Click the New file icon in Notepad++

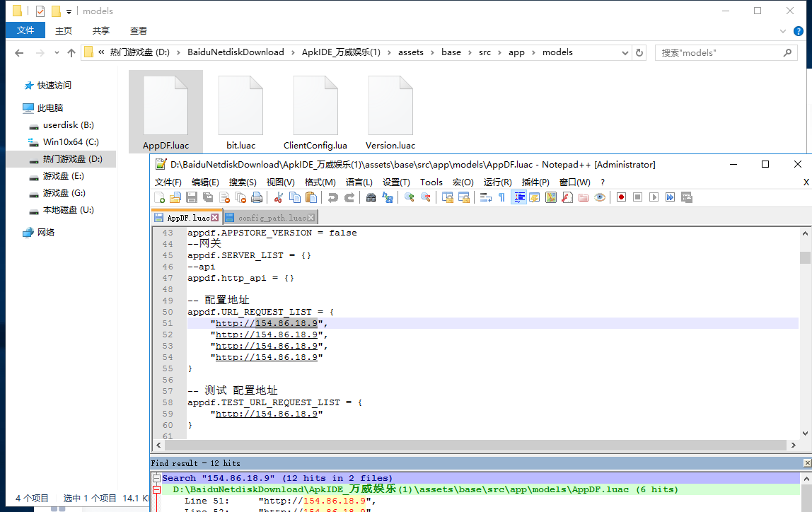click(160, 197)
